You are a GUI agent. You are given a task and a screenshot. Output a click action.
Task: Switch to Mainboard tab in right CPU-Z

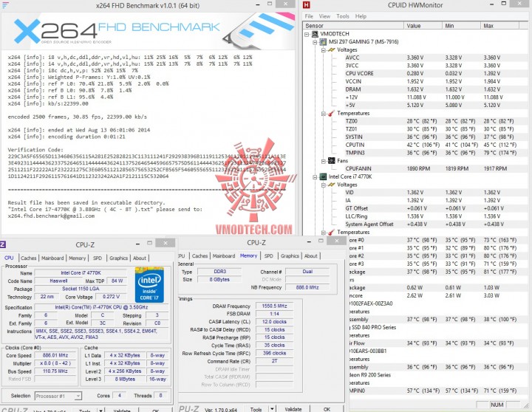coord(224,256)
